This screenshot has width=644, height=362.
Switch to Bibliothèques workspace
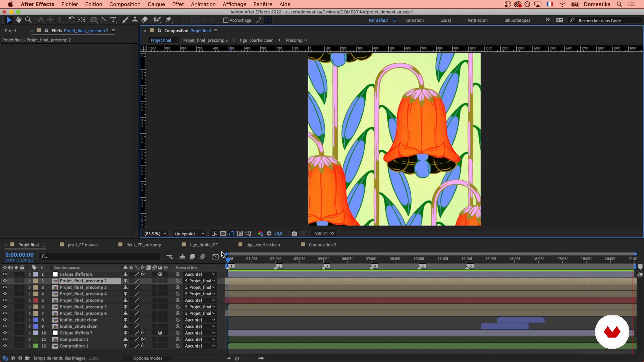point(517,20)
